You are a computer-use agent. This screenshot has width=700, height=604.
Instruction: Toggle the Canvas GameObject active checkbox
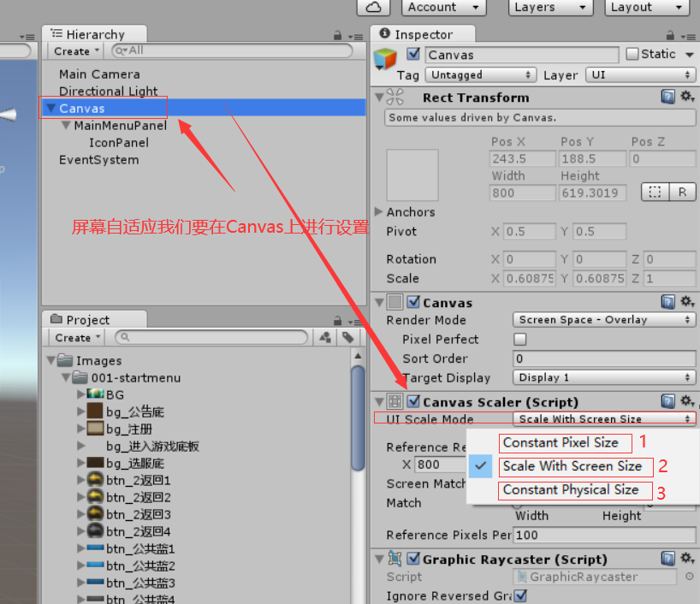(413, 54)
